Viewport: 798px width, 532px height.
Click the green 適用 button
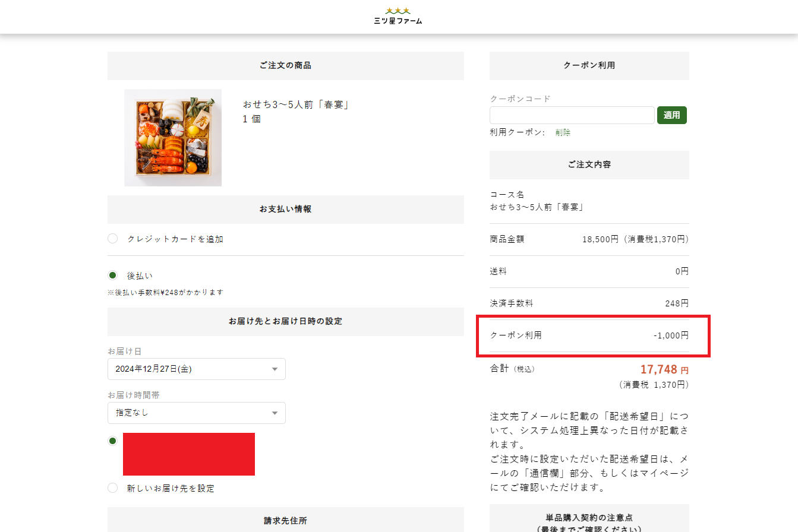pos(672,115)
